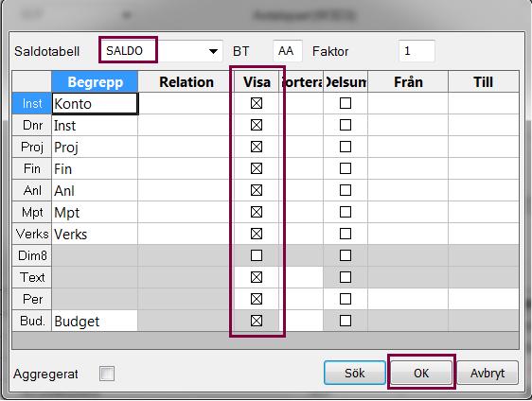532x401 pixels.
Task: Click the Till cell in Per row
Action: [483, 299]
